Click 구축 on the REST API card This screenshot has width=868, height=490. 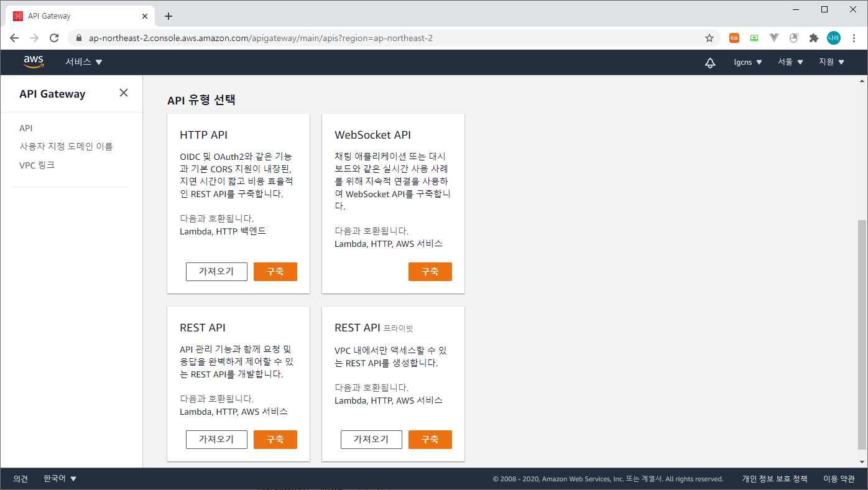coord(275,440)
